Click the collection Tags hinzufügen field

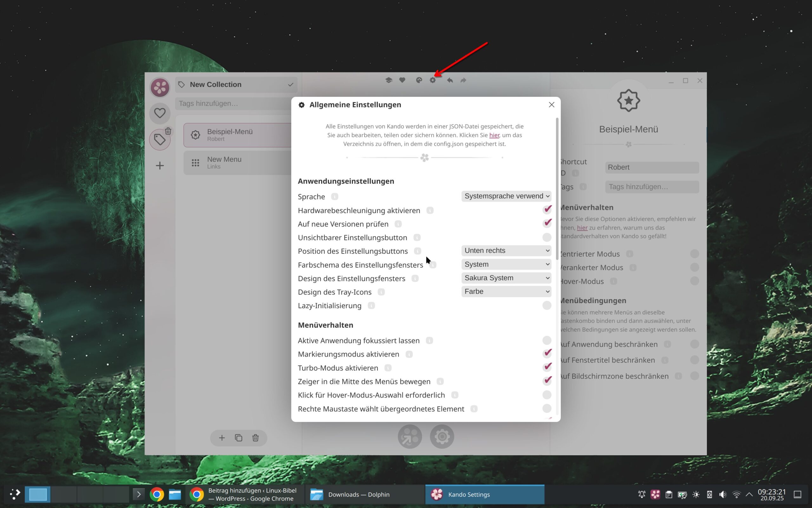(x=234, y=104)
